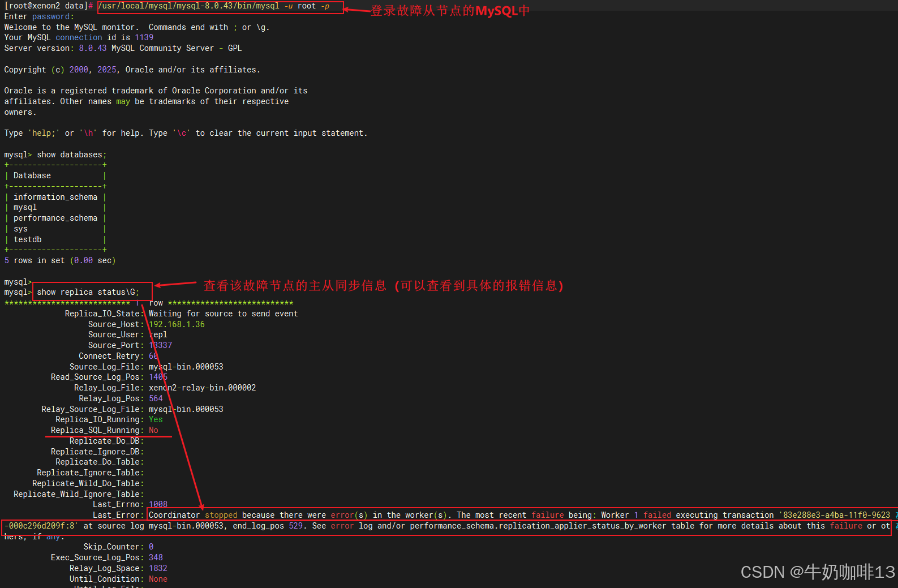Select Exec_Source_Log_Pos value 348

click(156, 557)
